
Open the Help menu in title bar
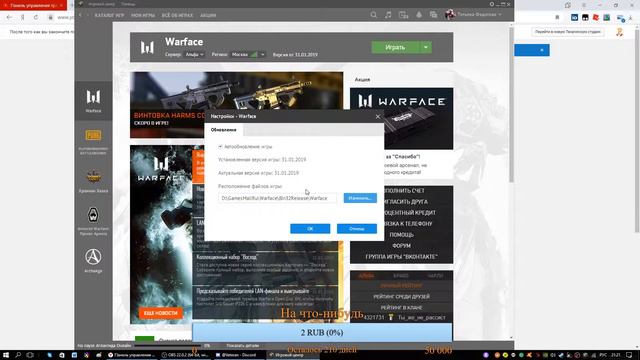click(x=128, y=4)
